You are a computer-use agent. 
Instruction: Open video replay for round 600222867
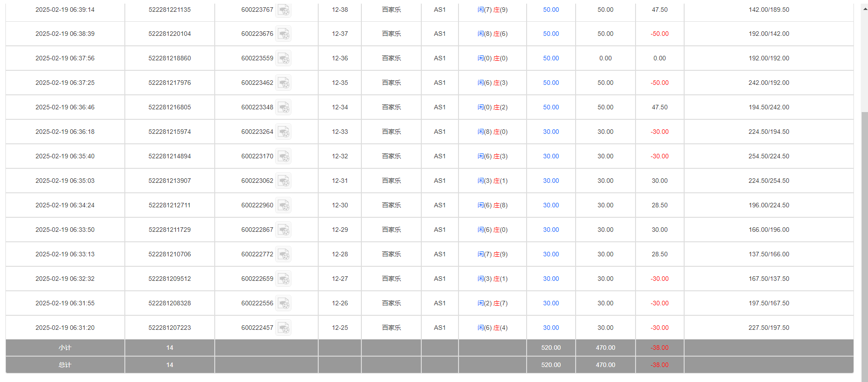coord(283,230)
